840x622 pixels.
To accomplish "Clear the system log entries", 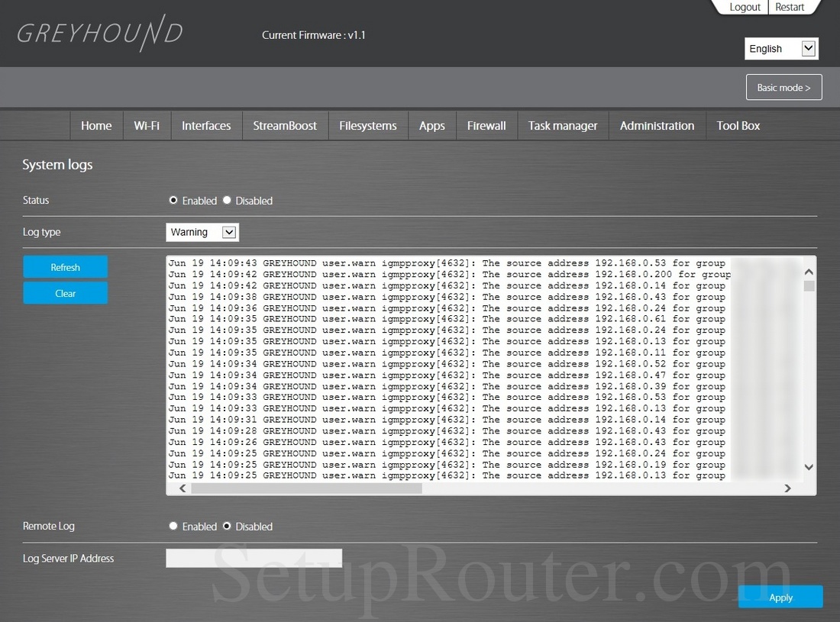I will [65, 293].
